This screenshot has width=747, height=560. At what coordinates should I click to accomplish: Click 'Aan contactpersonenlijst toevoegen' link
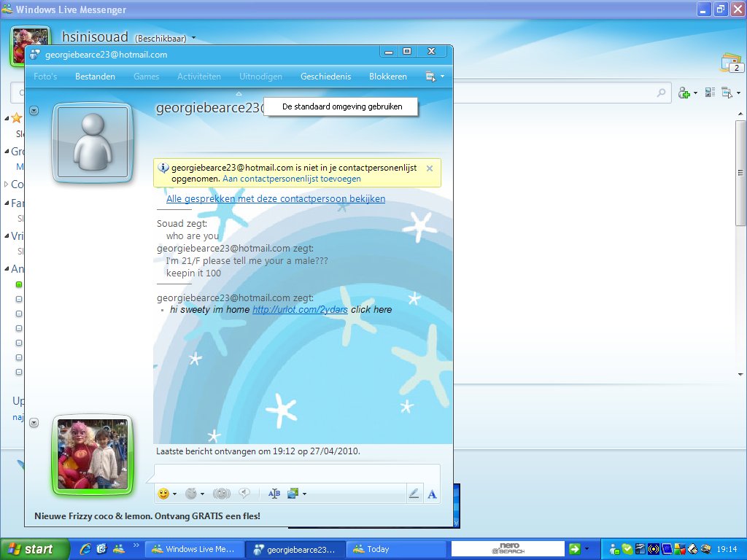(x=292, y=179)
